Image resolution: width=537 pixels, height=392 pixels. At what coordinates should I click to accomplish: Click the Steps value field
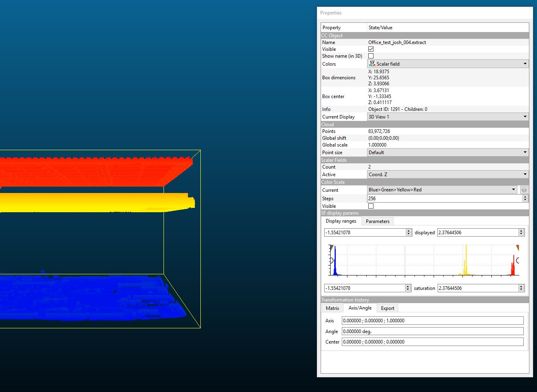tap(445, 199)
